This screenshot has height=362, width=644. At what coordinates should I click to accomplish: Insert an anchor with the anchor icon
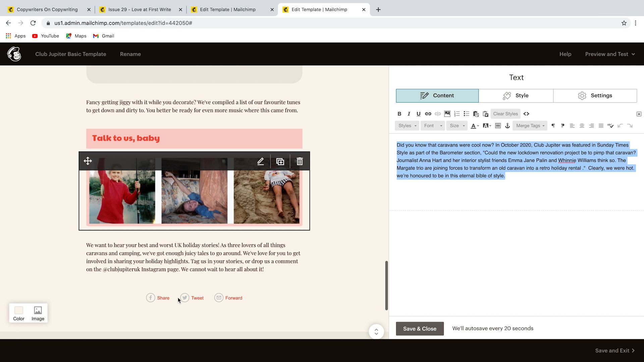(x=507, y=126)
